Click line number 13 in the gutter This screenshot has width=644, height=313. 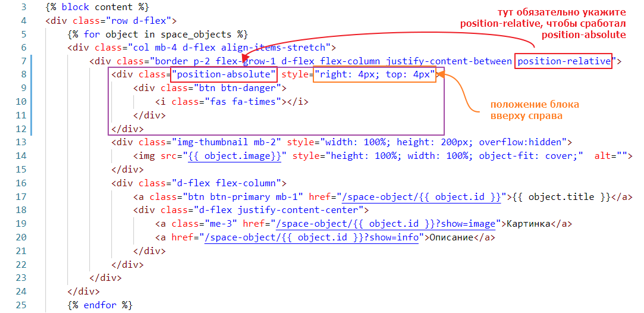[21, 142]
